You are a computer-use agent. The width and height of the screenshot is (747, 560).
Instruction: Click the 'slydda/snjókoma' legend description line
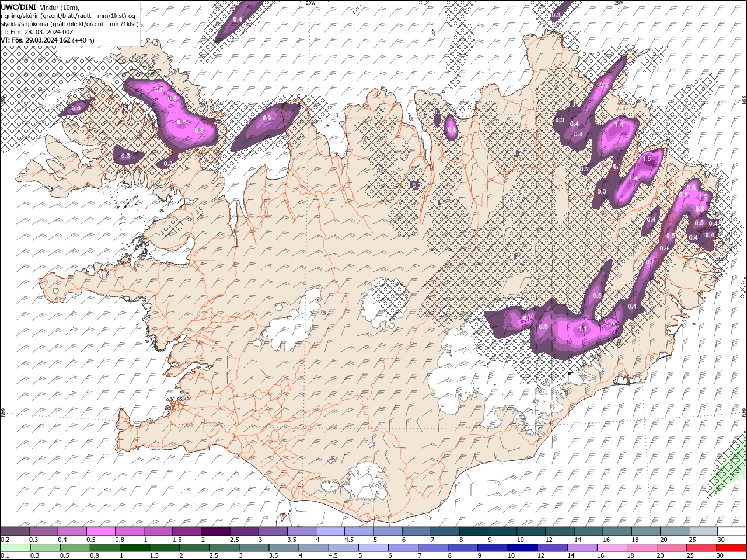point(69,24)
